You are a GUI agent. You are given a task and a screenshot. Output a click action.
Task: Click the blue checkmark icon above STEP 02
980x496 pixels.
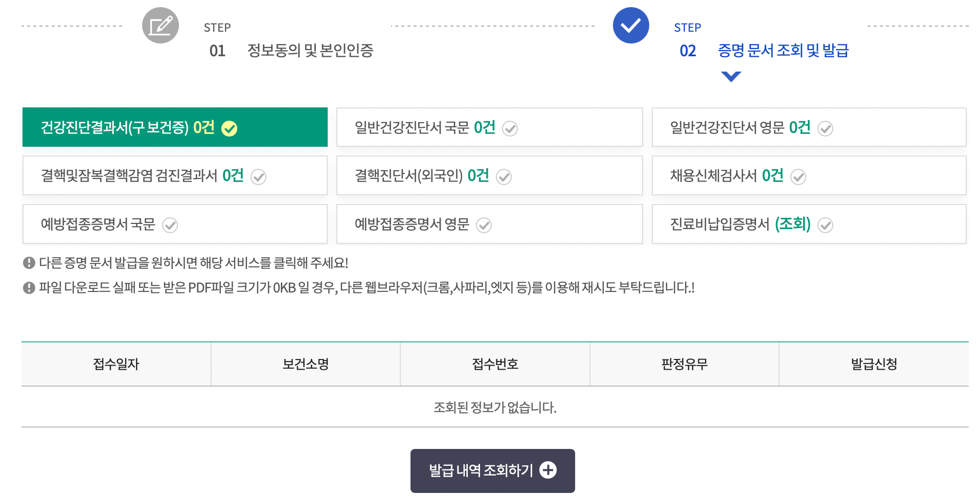(x=630, y=25)
